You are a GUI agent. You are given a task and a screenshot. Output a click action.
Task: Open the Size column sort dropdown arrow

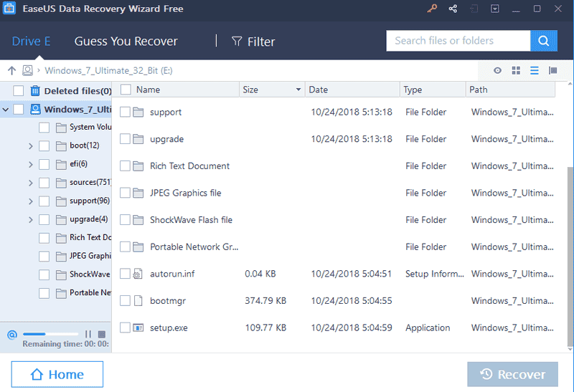tap(298, 90)
